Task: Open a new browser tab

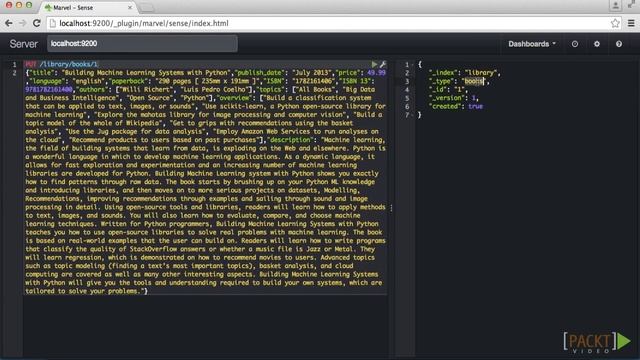Action: click(x=147, y=8)
